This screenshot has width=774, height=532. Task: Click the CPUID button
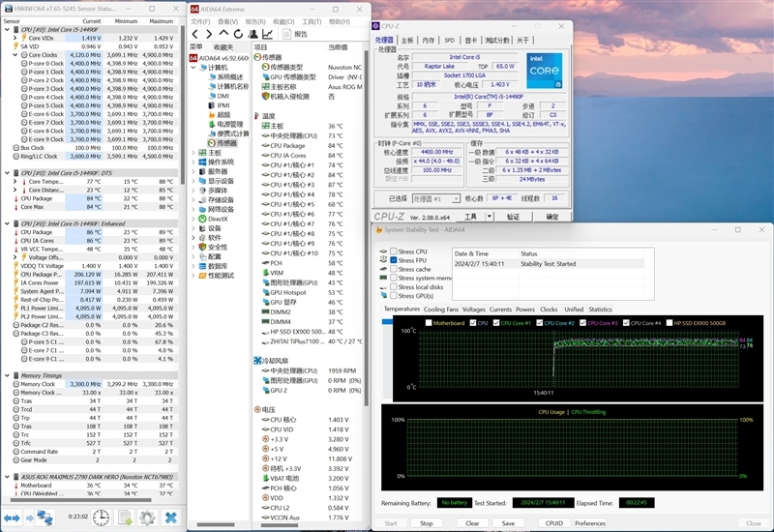coord(553,522)
